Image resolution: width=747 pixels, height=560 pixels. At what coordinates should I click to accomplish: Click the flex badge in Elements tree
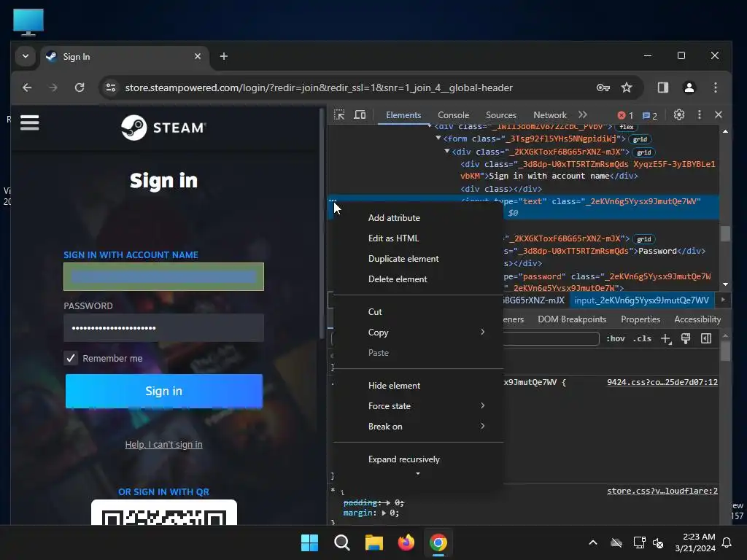click(x=626, y=127)
